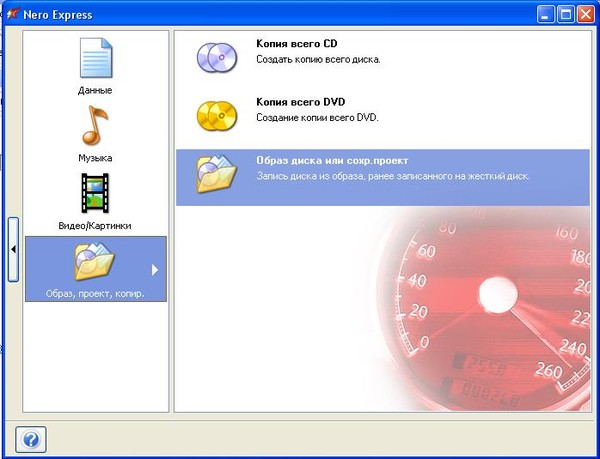Screen dimensions: 600x459
Task: Click the Nero Express title bar icon
Action: point(13,15)
